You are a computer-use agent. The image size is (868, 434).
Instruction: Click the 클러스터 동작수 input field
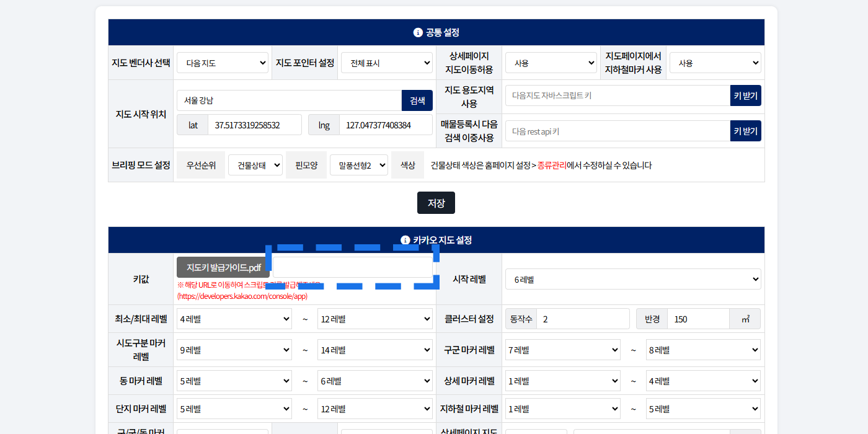[582, 319]
